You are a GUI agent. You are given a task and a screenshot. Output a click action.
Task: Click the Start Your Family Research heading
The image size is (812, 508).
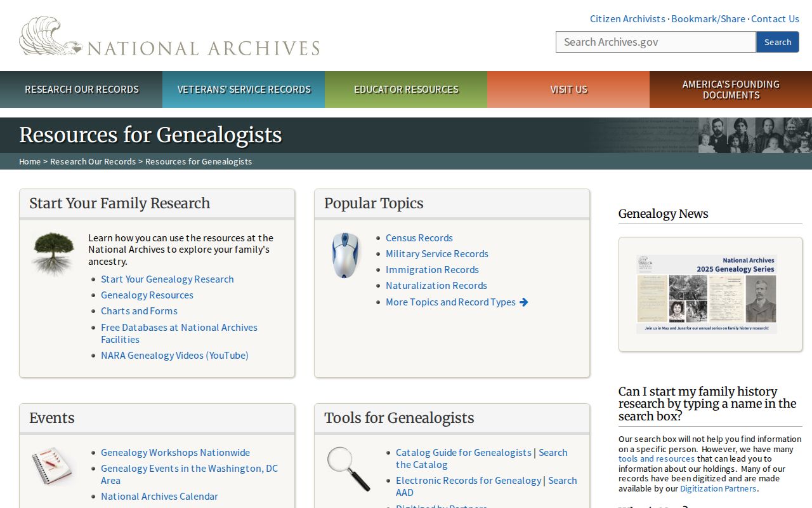pos(119,203)
